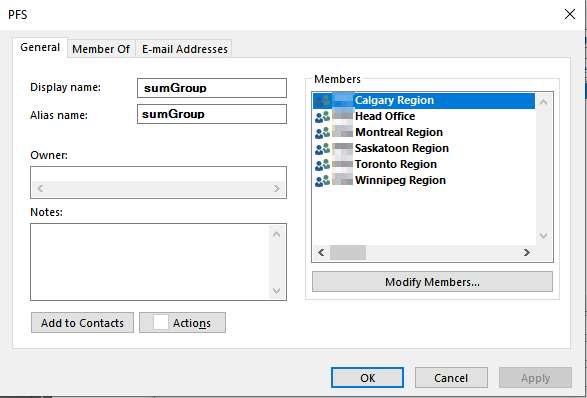Click the group icon beside Winnipeg Region

coord(322,180)
